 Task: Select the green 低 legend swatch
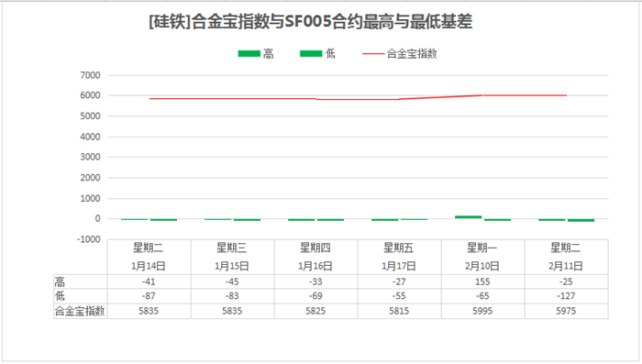coord(311,54)
